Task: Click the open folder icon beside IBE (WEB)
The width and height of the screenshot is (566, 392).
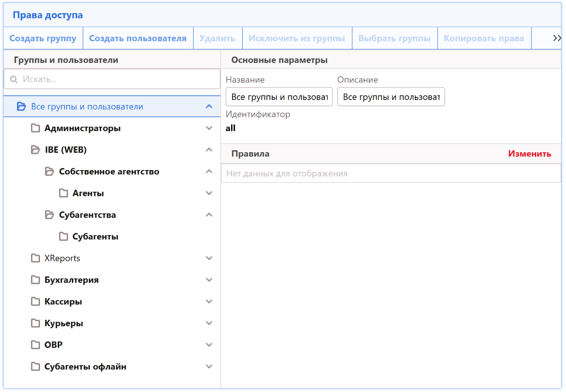Action: point(36,150)
